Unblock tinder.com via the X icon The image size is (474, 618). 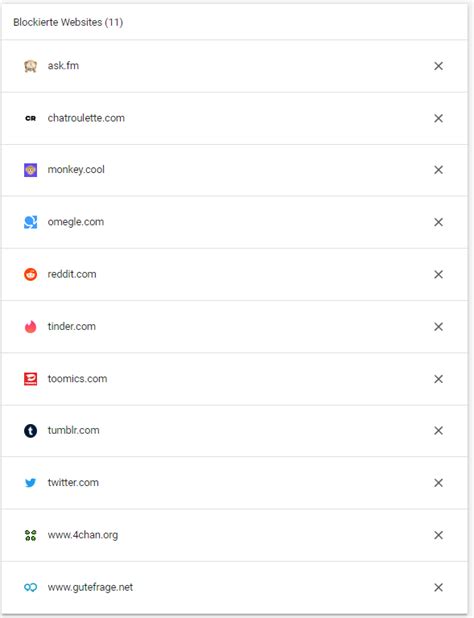[438, 326]
